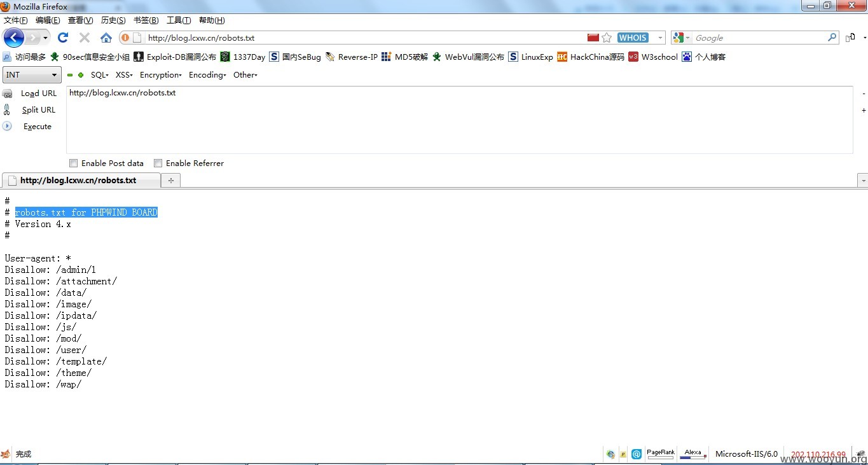Click the HackBar URL text area
This screenshot has height=465, width=868.
(x=459, y=120)
